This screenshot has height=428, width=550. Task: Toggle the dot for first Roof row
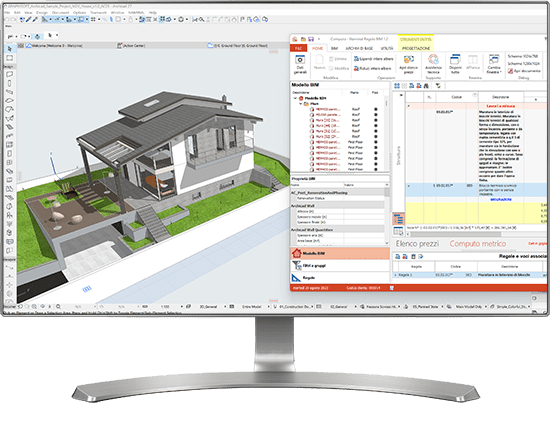(376, 109)
